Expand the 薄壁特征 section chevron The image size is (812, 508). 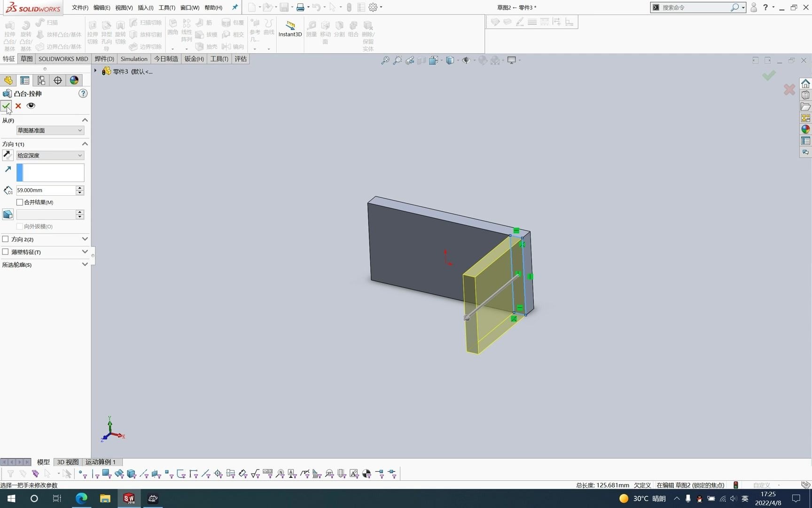pos(85,252)
